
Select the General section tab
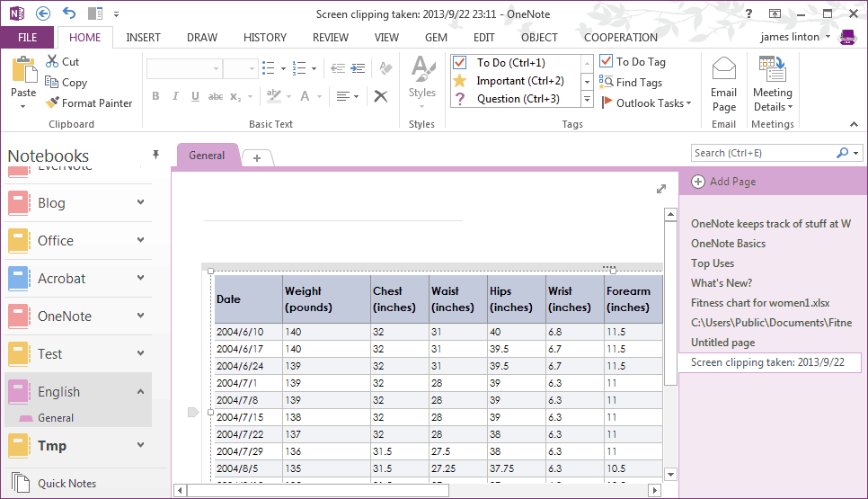point(207,155)
